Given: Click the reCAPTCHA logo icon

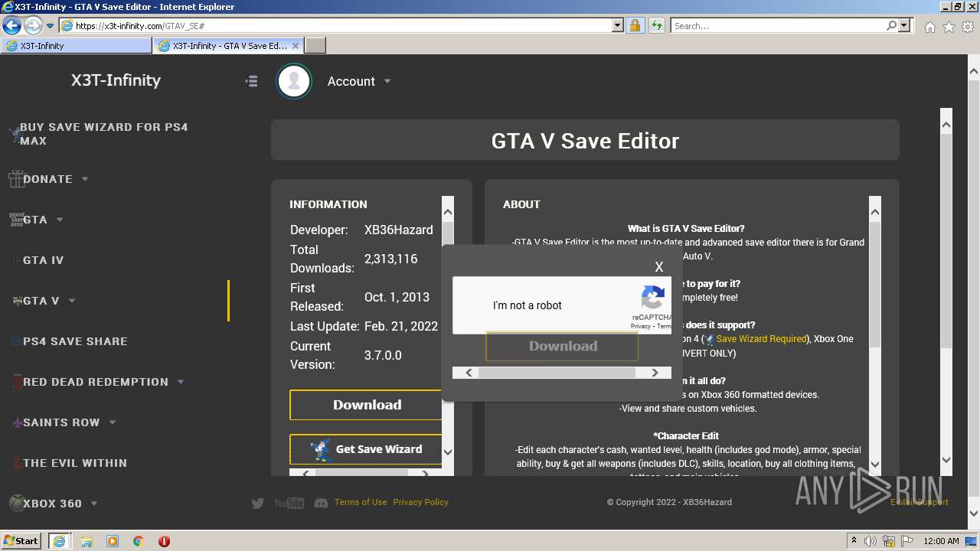Looking at the screenshot, I should coord(653,298).
